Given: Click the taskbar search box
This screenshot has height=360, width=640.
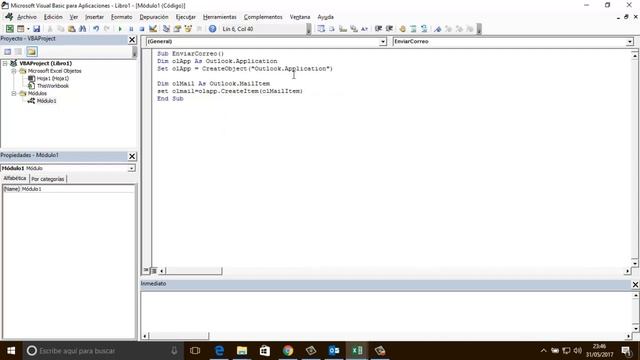Looking at the screenshot, I should pos(103,351).
